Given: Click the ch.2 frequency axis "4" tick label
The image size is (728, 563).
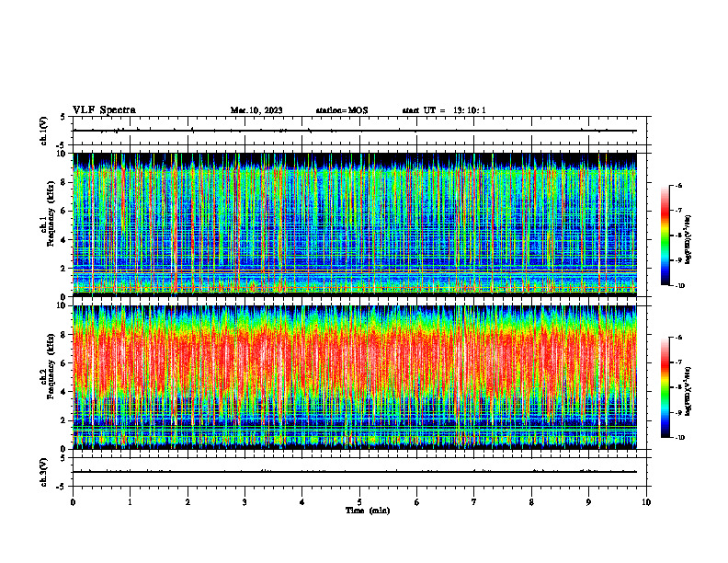Looking at the screenshot, I should click(x=64, y=392).
